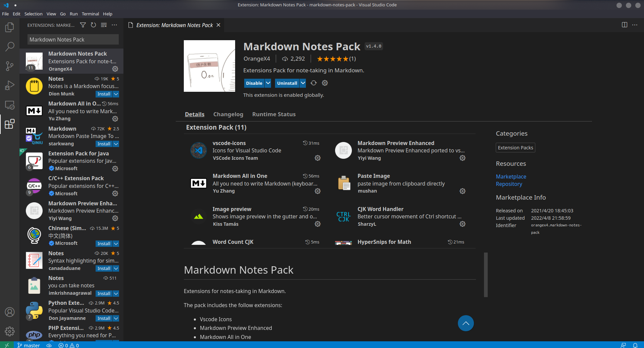Select the Extension Packs category tag
Image resolution: width=644 pixels, height=348 pixels.
516,148
